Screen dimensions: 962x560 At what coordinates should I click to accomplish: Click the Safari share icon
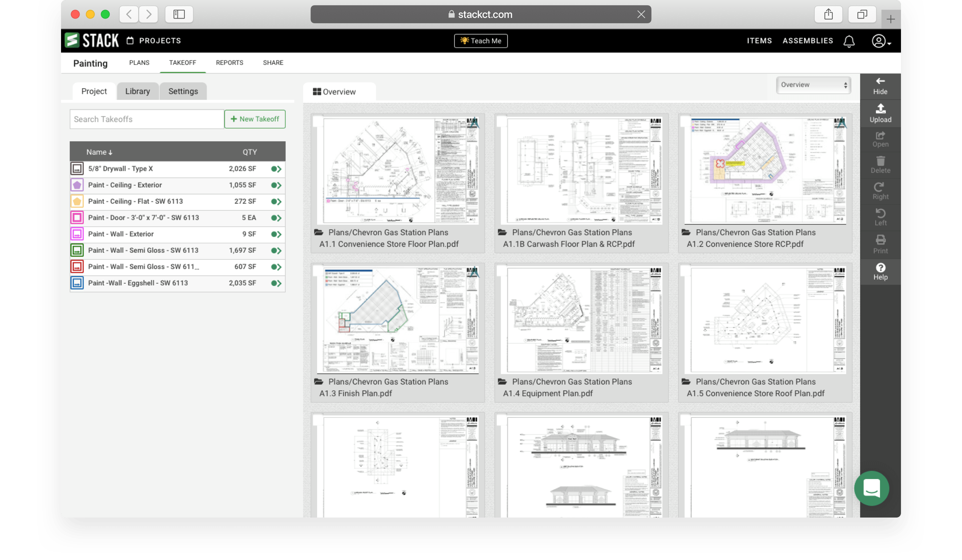coord(828,15)
